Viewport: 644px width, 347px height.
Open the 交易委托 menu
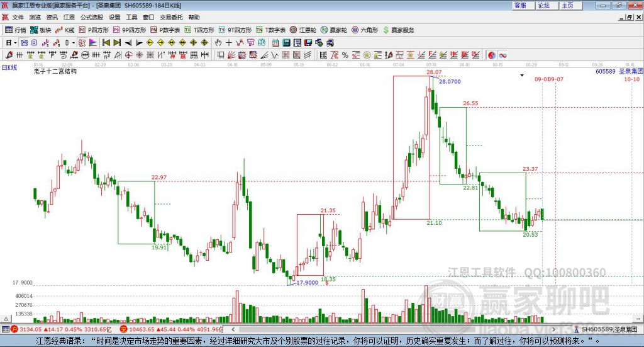coord(171,17)
